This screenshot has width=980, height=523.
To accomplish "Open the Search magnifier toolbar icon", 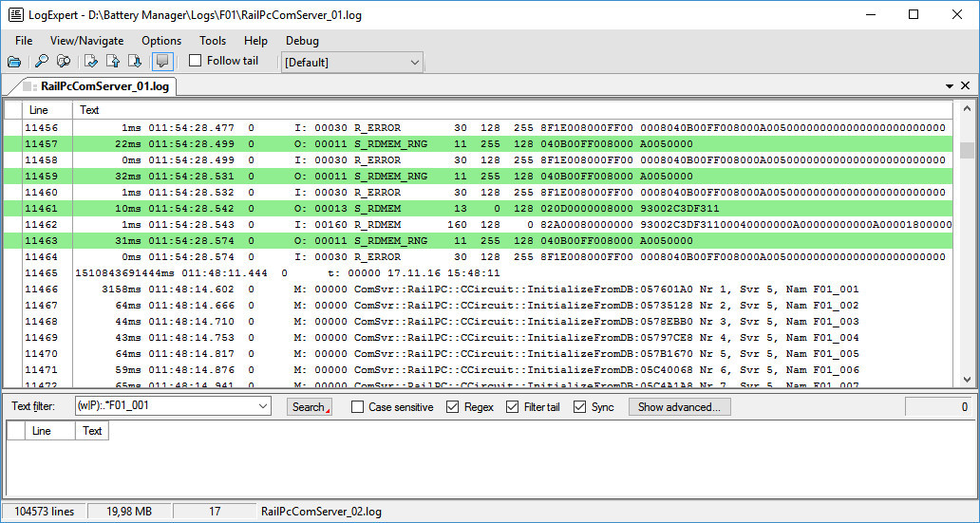I will (x=41, y=62).
